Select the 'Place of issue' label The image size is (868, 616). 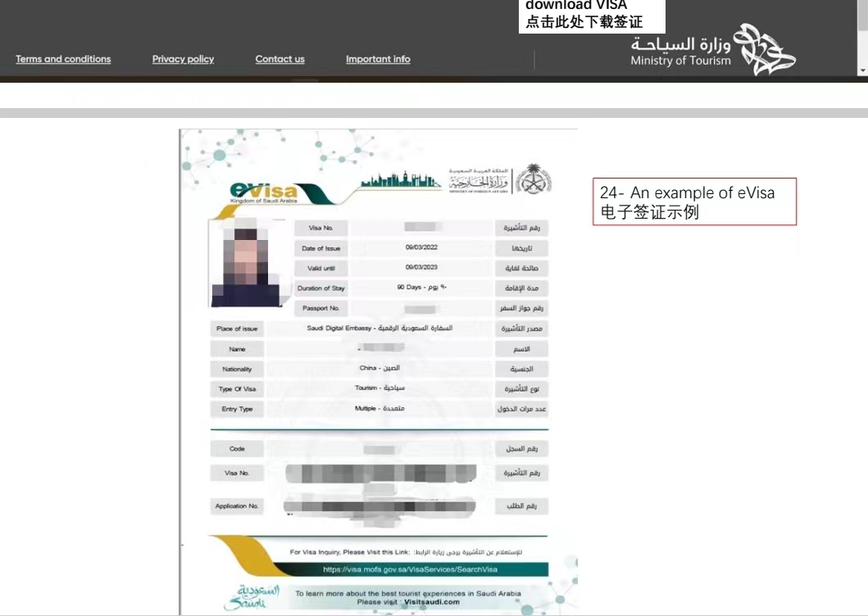[237, 328]
